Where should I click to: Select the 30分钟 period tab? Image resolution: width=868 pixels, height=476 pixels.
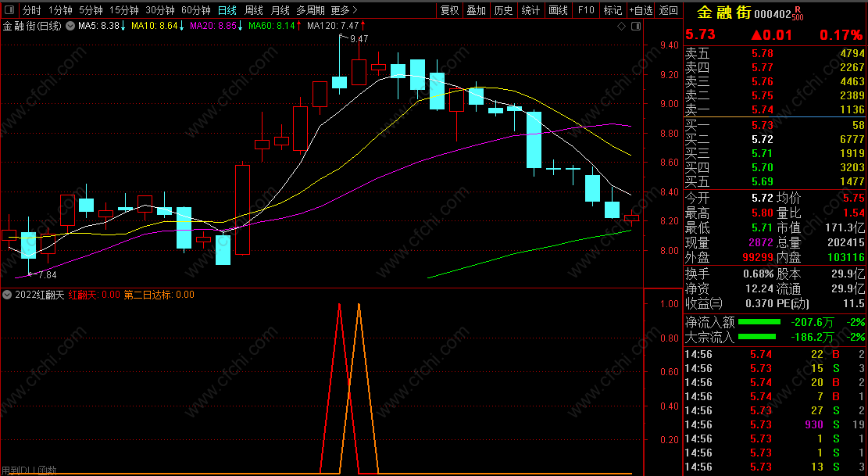coord(160,10)
